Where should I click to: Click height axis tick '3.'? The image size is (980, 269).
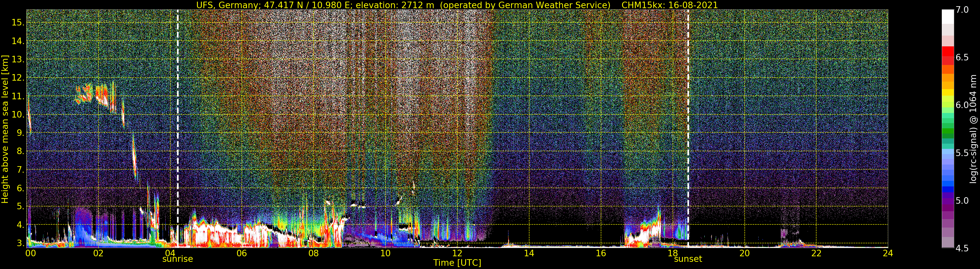point(20,243)
